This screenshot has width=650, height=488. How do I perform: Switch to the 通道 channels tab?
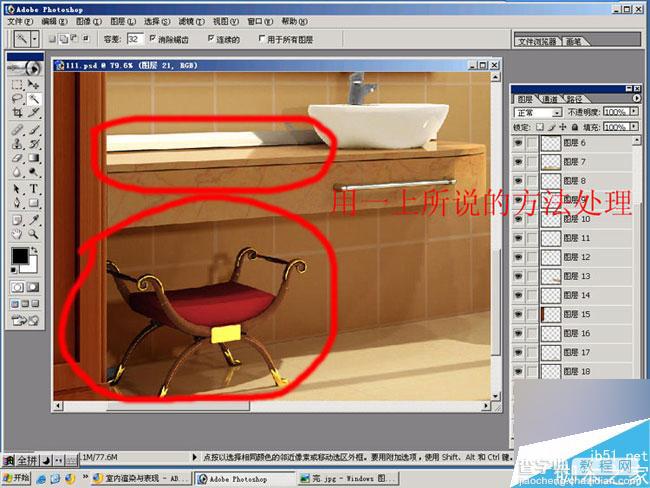(x=550, y=99)
